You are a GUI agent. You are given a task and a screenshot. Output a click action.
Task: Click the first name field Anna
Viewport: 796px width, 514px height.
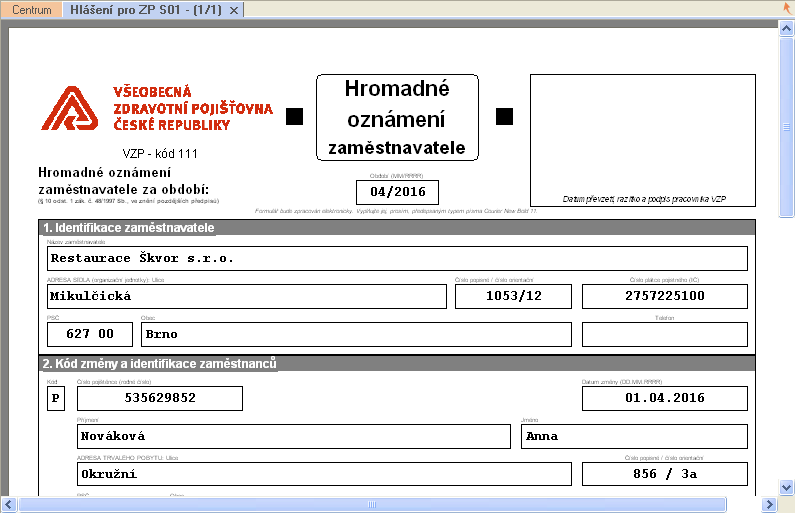pyautogui.click(x=635, y=436)
